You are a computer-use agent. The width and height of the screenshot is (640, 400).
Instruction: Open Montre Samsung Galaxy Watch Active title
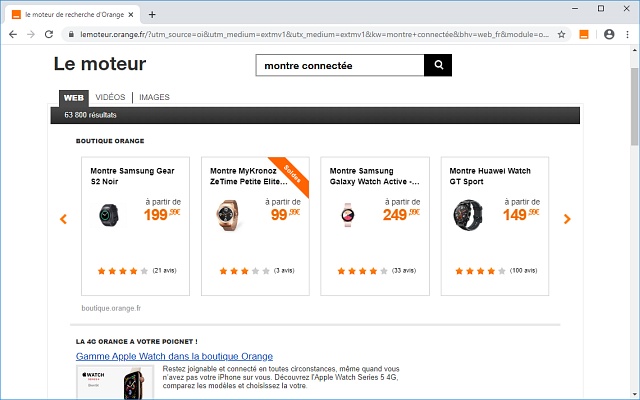pos(374,176)
